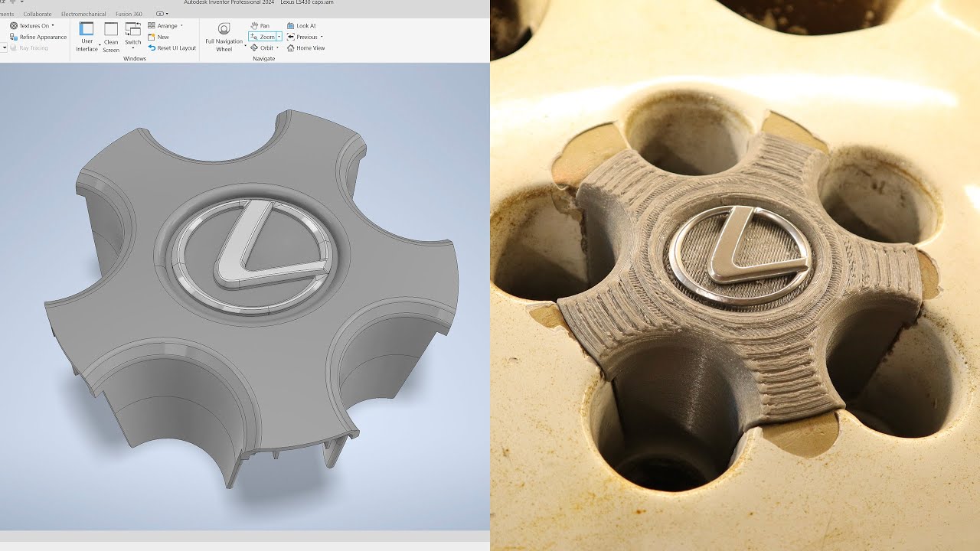Select the Orbit tool

262,47
